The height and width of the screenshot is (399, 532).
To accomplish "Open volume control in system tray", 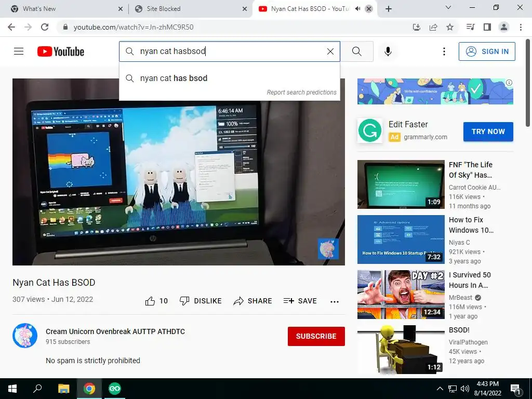I will click(x=465, y=389).
